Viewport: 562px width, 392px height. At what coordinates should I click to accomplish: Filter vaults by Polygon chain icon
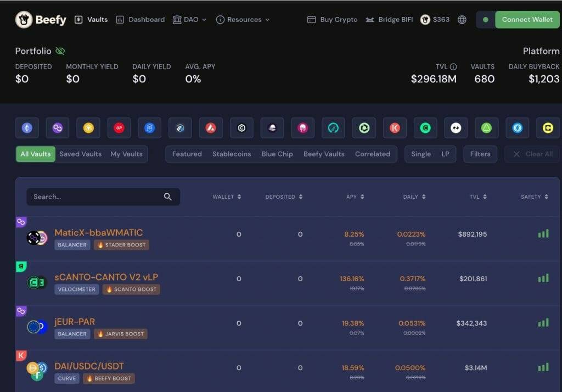pos(58,128)
